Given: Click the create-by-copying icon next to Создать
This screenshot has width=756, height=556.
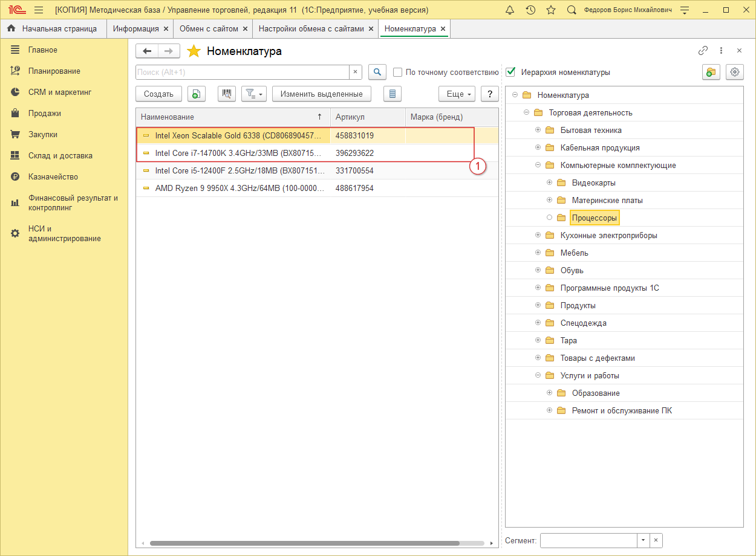Looking at the screenshot, I should click(196, 94).
